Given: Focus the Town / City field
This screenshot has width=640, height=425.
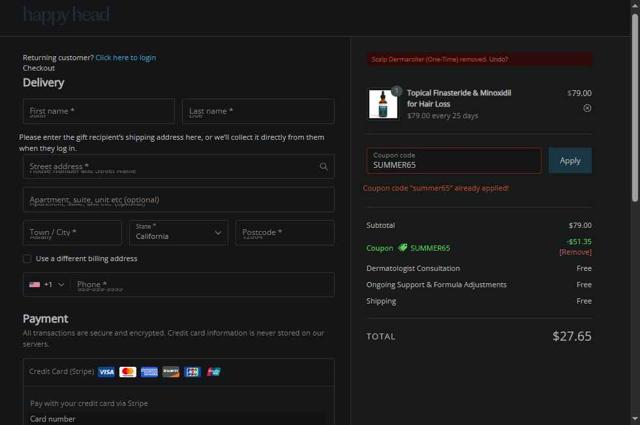Looking at the screenshot, I should (x=72, y=233).
